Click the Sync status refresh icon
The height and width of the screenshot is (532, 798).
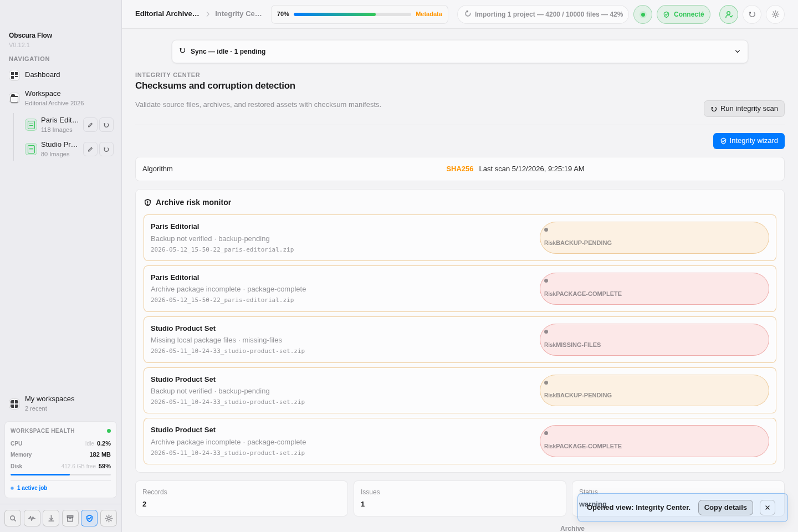coord(182,50)
